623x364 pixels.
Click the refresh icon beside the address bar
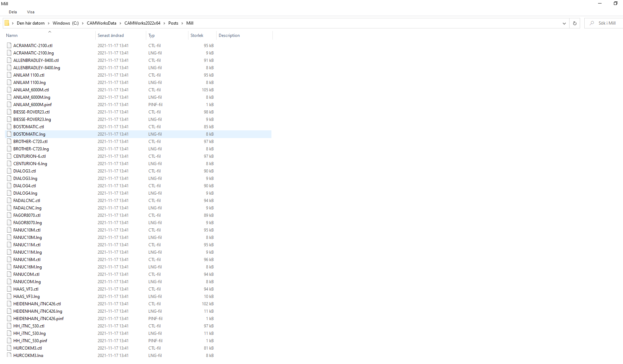pos(575,23)
